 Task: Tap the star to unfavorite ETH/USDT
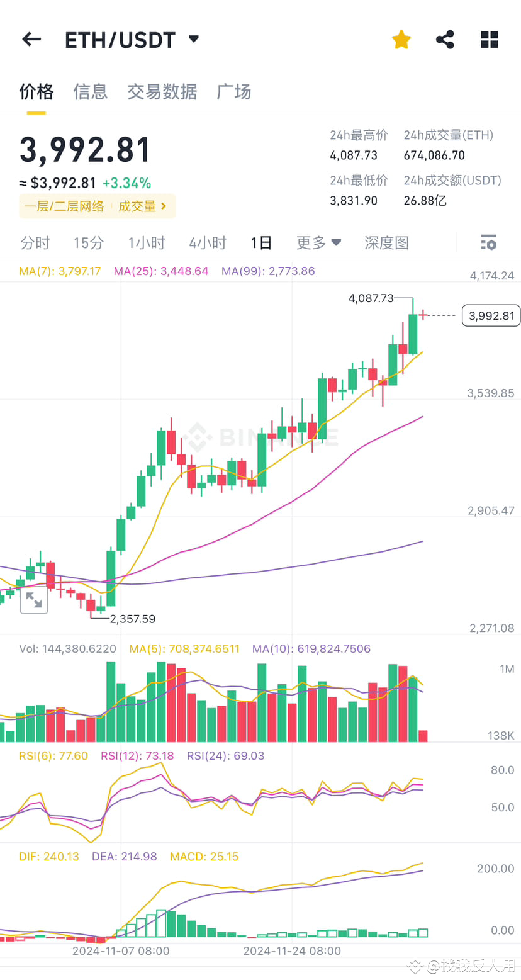401,39
